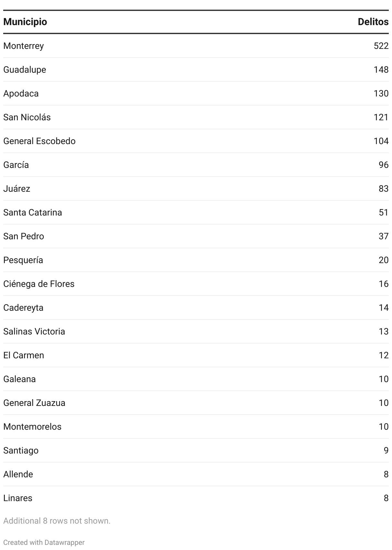Click the Apodaca row label
Image resolution: width=392 pixels, height=550 pixels.
coord(21,94)
